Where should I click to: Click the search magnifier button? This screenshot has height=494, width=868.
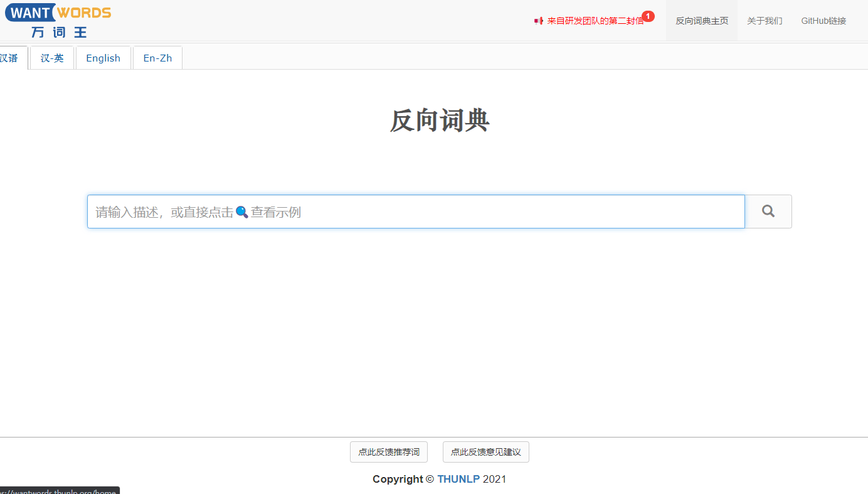point(768,212)
